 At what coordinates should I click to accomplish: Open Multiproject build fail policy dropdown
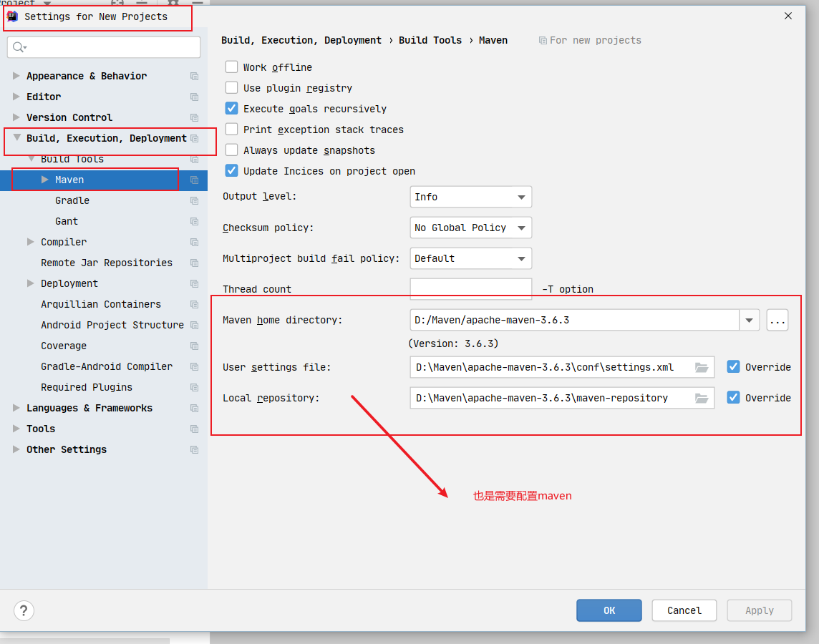click(470, 258)
